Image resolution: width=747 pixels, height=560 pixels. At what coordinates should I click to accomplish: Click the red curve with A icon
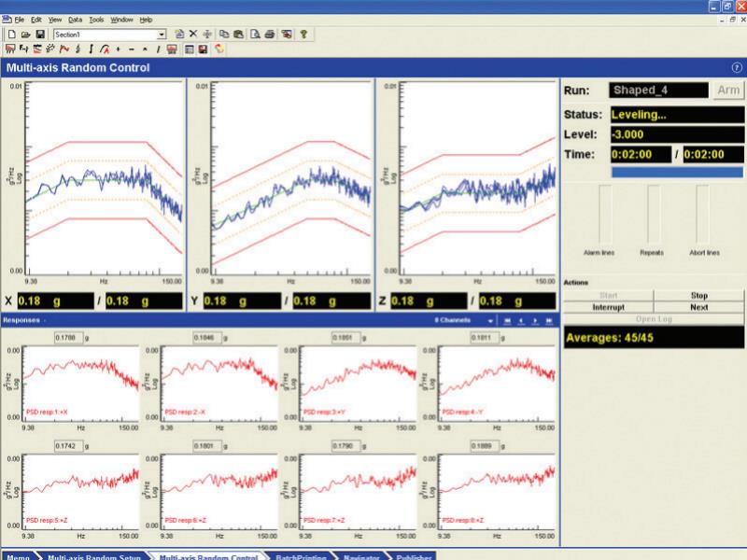point(105,49)
